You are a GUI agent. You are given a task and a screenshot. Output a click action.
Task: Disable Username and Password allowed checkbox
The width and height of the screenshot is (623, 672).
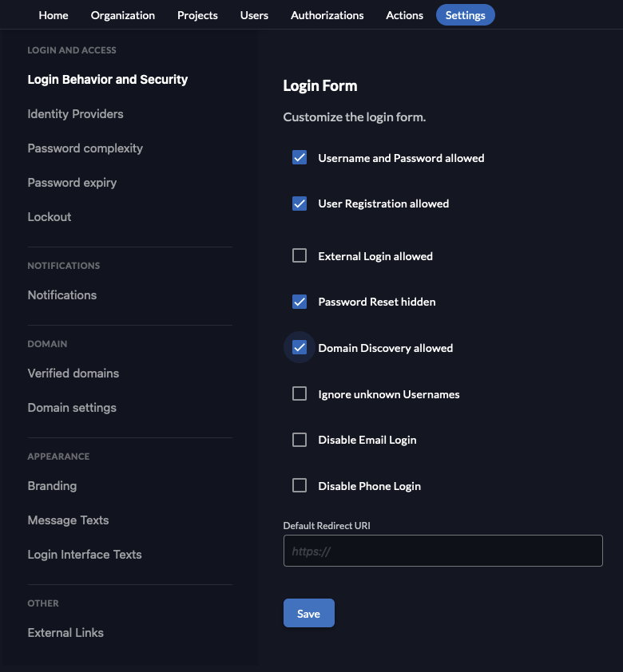coord(300,157)
